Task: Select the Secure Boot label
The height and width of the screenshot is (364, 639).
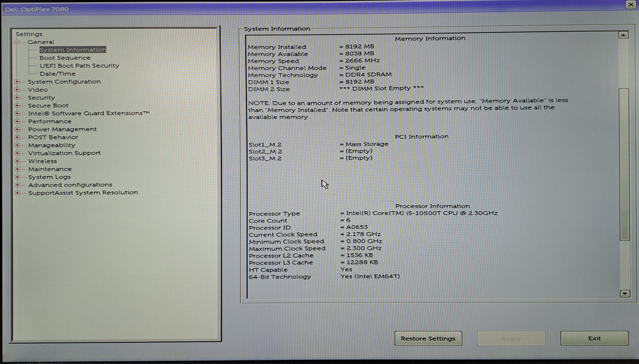Action: tap(48, 106)
